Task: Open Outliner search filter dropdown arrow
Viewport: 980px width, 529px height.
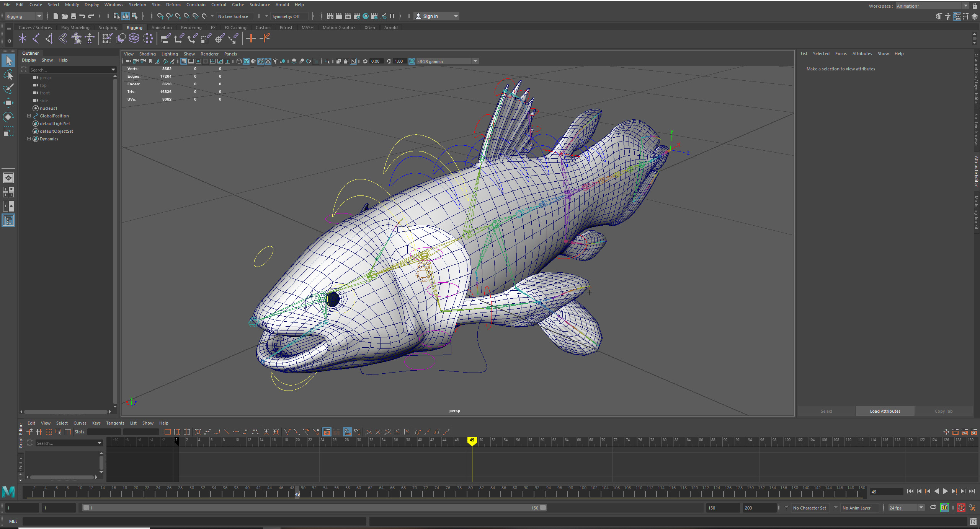Action: [113, 70]
